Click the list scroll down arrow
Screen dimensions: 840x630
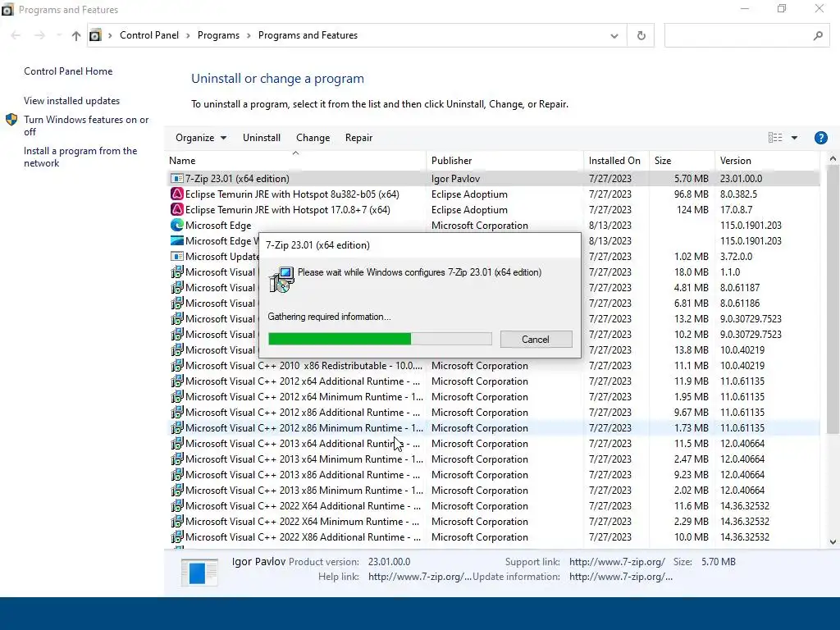tap(833, 541)
